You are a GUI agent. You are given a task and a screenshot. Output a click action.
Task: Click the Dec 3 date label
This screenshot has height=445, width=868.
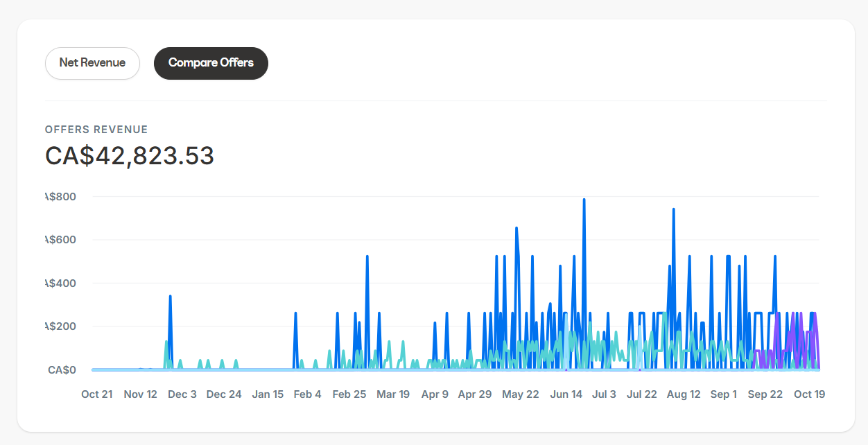click(x=182, y=394)
